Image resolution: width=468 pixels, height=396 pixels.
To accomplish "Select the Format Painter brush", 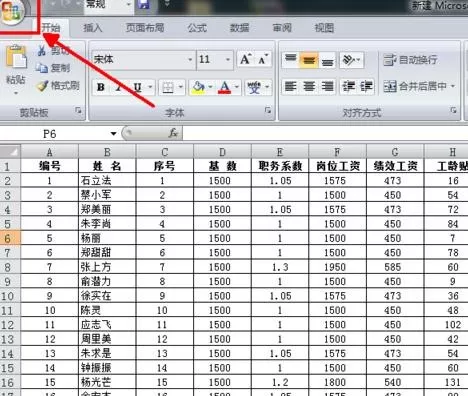I will point(43,86).
